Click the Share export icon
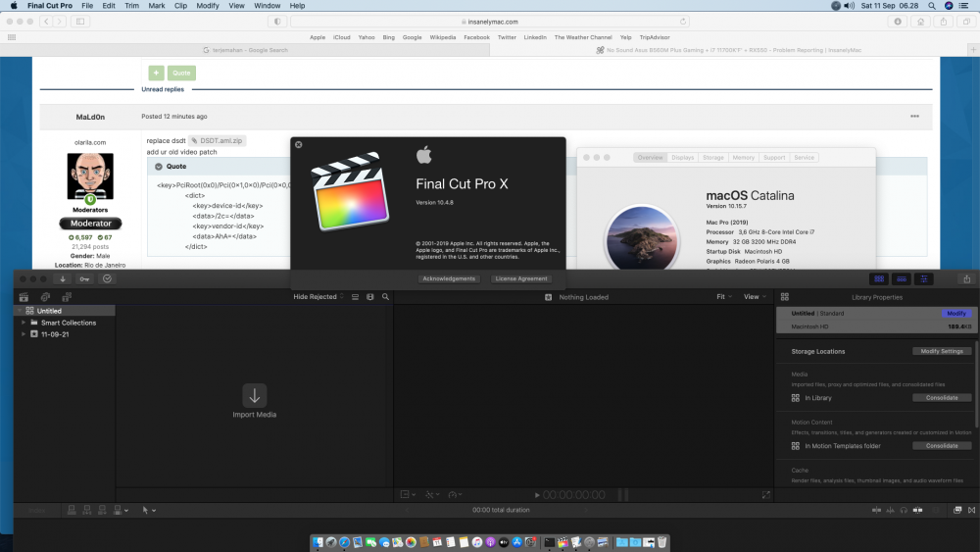The width and height of the screenshot is (980, 552). coord(967,278)
